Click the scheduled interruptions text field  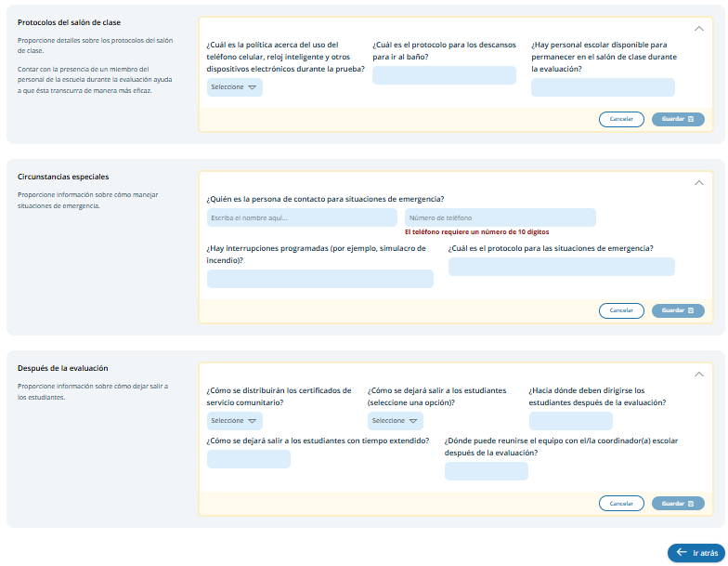point(319,279)
